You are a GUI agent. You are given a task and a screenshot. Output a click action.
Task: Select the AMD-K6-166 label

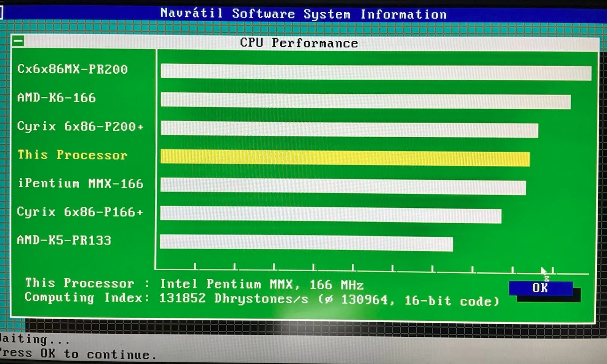coord(57,97)
